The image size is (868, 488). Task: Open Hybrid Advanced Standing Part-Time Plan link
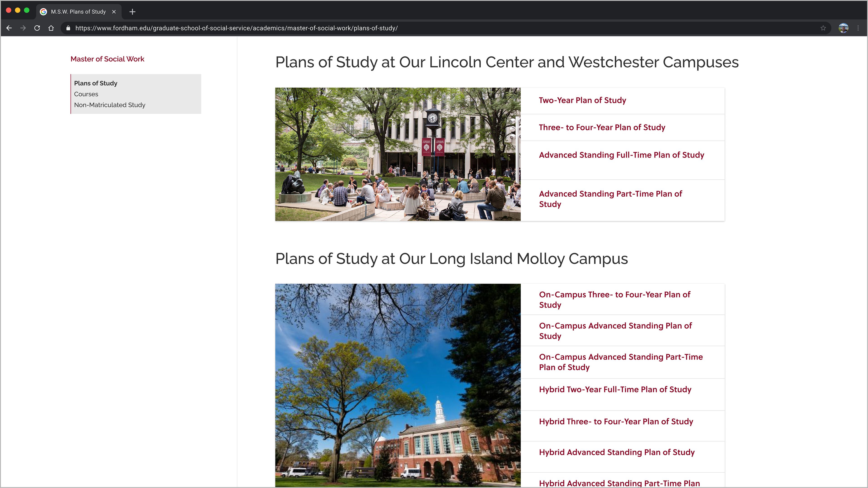pos(619,483)
